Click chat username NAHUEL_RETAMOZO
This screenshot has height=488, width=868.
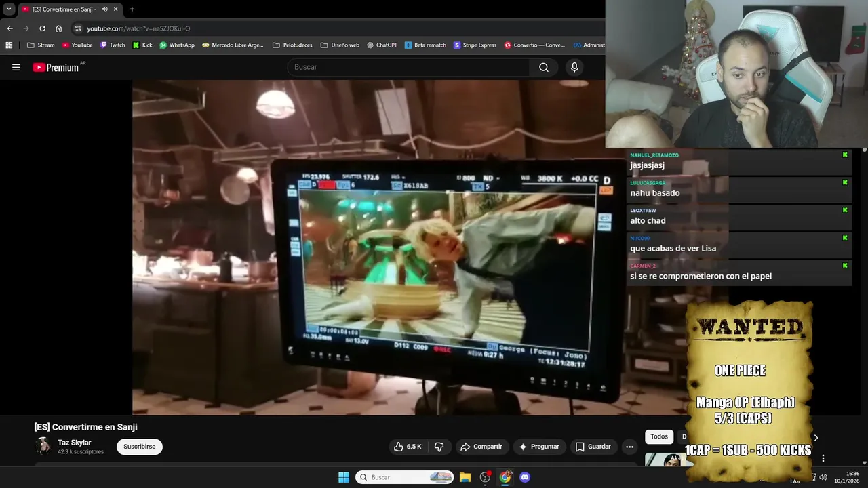point(654,155)
